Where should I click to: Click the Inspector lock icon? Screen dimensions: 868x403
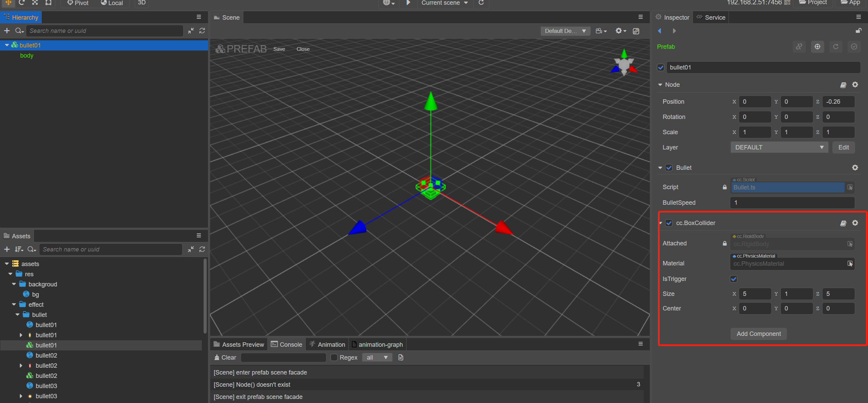[858, 31]
